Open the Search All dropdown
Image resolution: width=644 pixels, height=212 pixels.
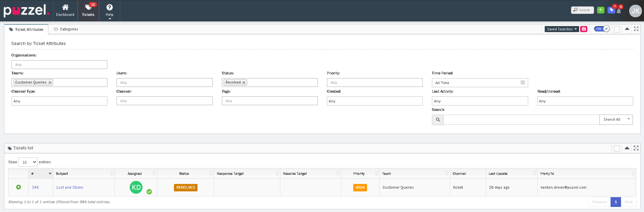pos(616,119)
